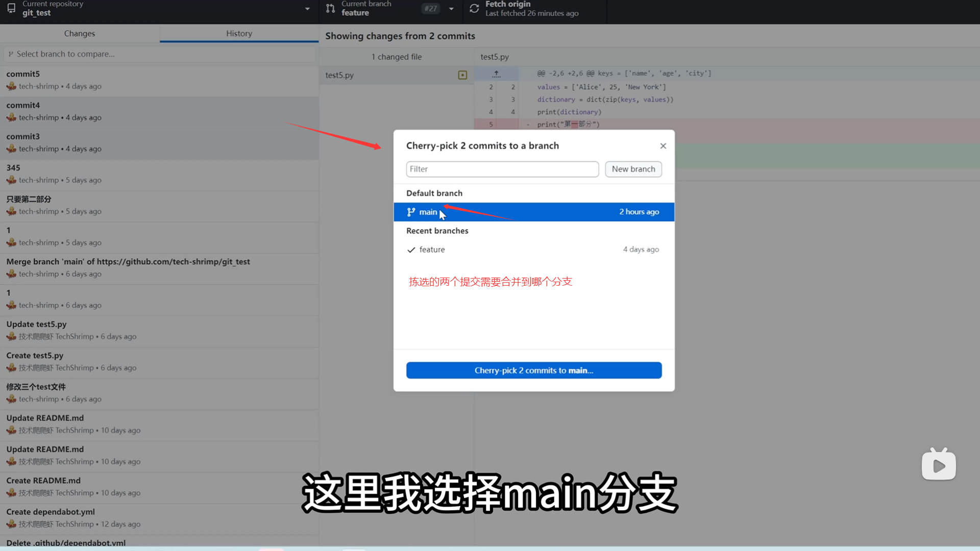Click the New branch button
The image size is (980, 551).
coord(633,169)
